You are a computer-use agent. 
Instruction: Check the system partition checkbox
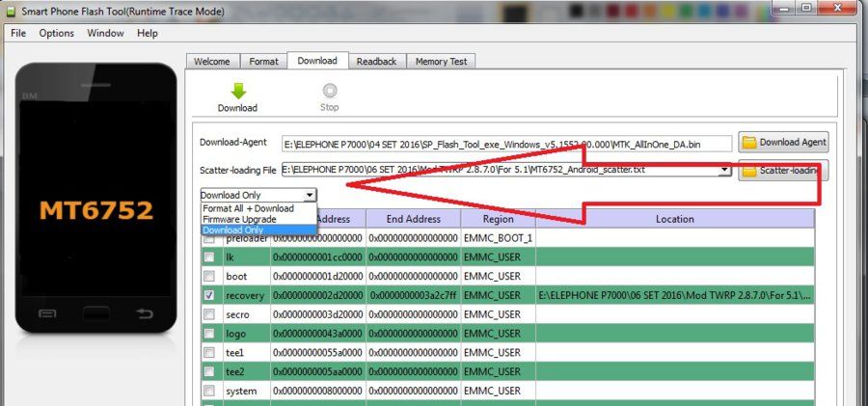tap(209, 391)
